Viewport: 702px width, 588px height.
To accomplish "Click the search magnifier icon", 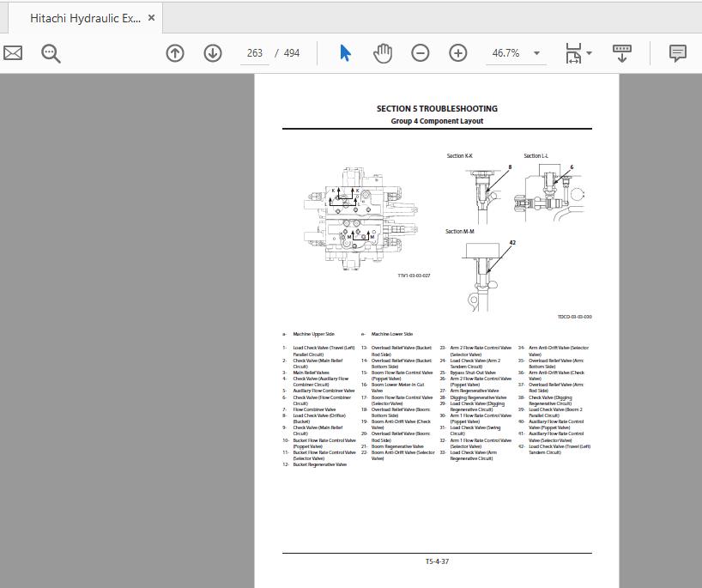I will click(50, 53).
